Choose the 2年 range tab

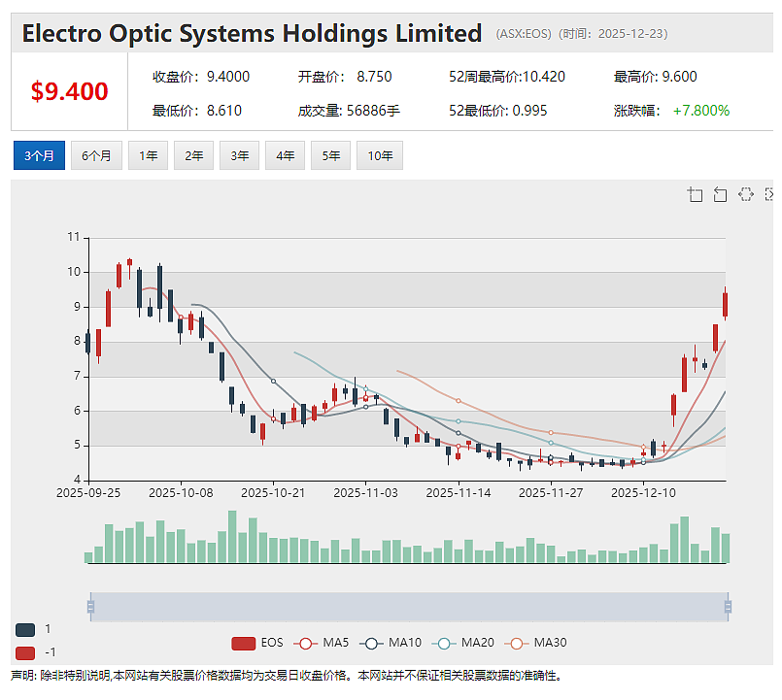(x=193, y=155)
